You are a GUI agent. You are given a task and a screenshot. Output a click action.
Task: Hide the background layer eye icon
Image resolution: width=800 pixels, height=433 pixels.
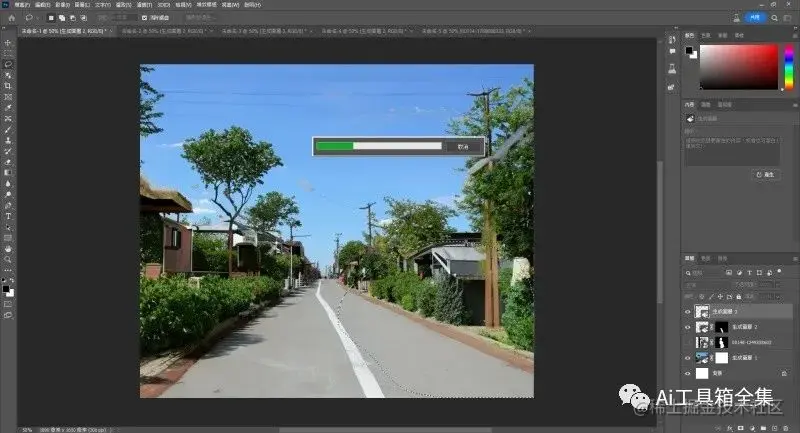click(688, 374)
